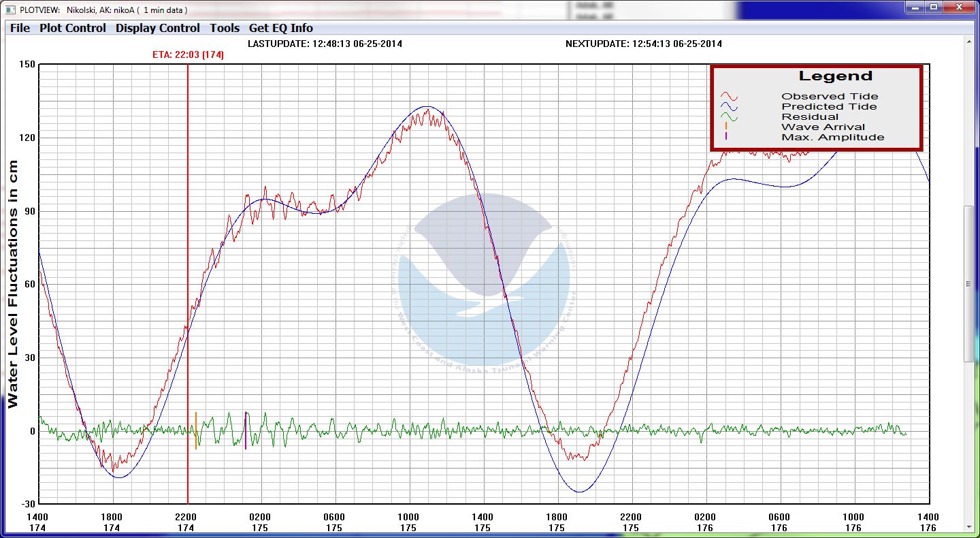
Task: Click the Max. Amplitude legend entry
Action: [x=833, y=138]
